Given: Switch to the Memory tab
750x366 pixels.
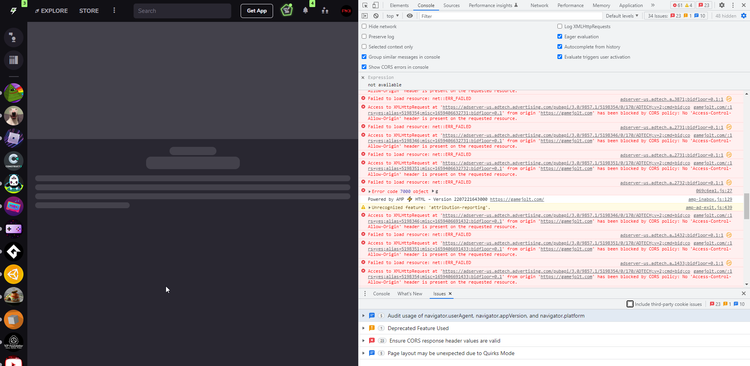Looking at the screenshot, I should coord(601,5).
